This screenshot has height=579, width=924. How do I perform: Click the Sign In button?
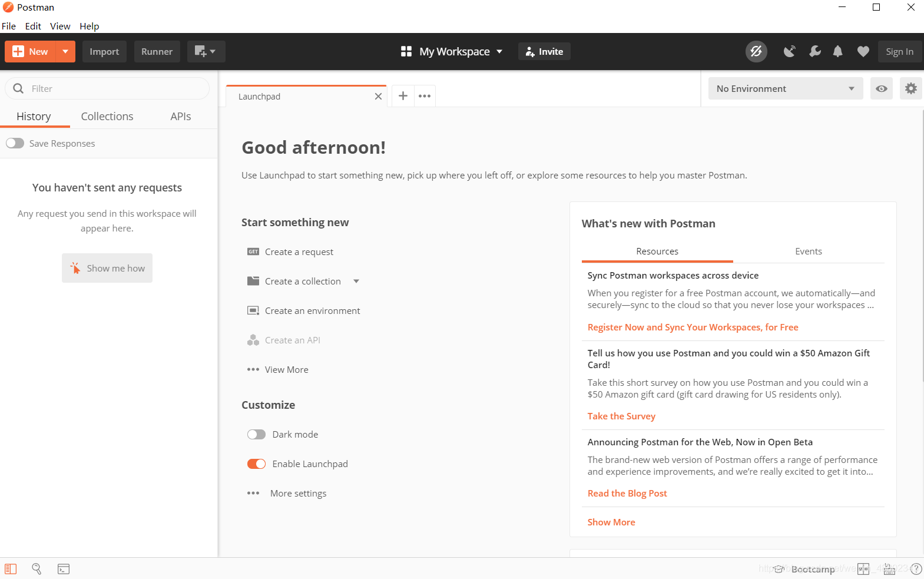click(x=899, y=51)
